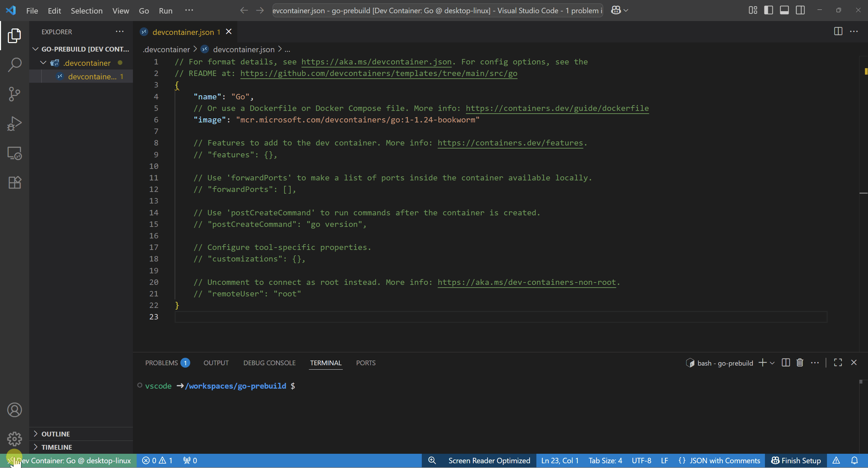Switch to the OUTPUT panel tab
Screen dimensions: 868x468
point(216,363)
